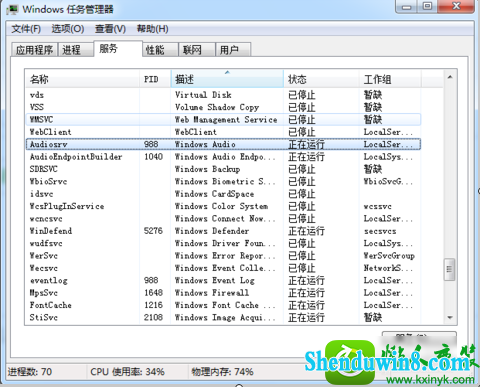Select the wcncsvc service row

click(x=223, y=219)
